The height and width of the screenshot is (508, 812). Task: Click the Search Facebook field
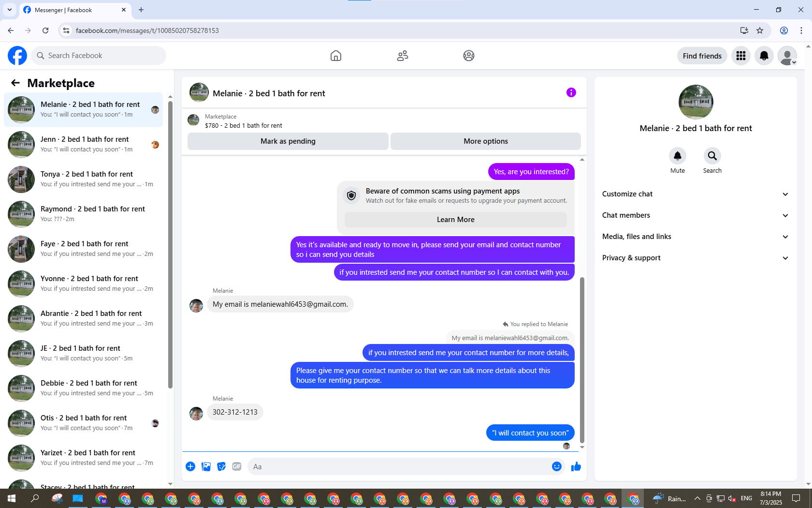99,56
